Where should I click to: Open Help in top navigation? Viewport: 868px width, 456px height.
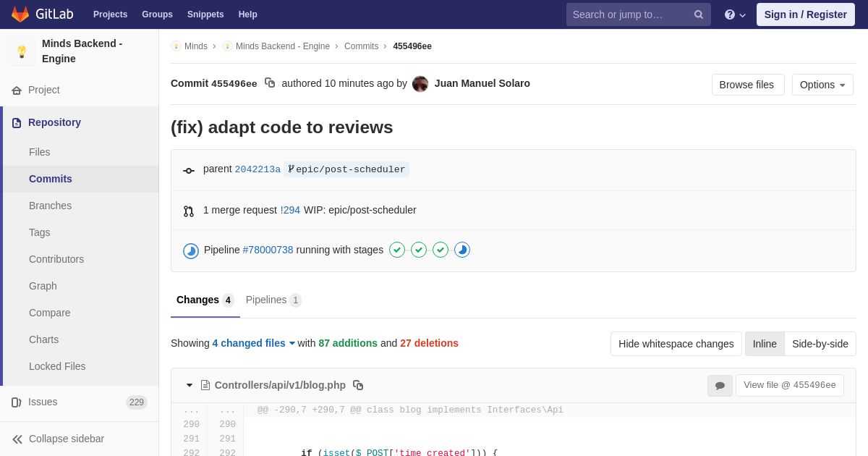248,14
